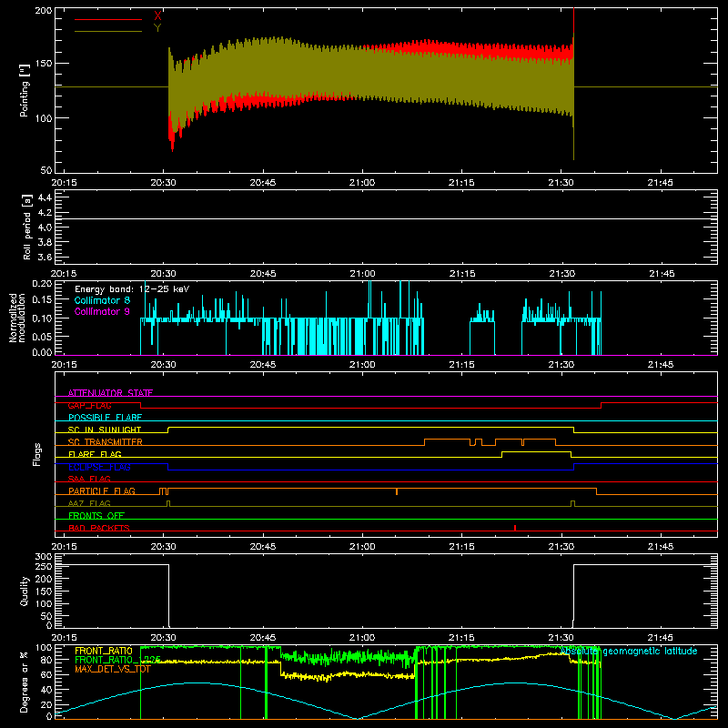The image size is (728, 728).
Task: Click the red spike on the BAD_PACKETS line
Action: click(x=515, y=528)
